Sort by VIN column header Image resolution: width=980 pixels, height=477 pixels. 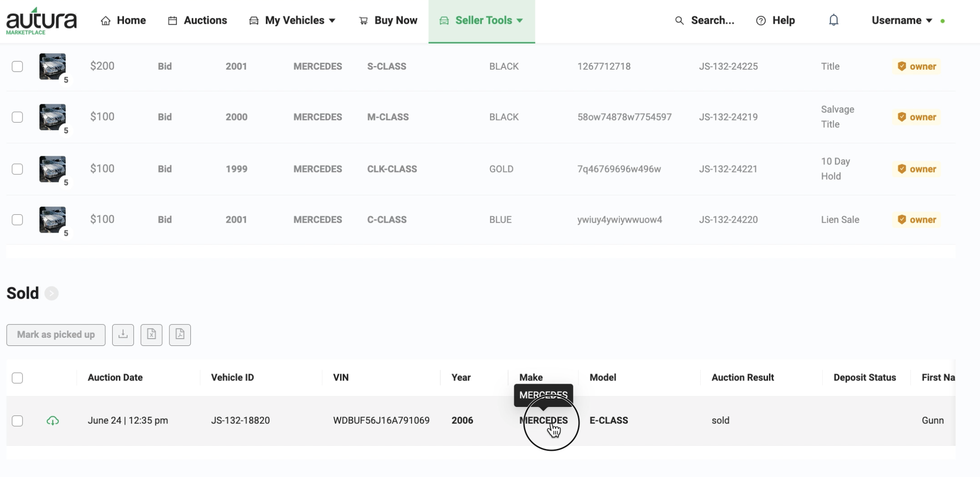[341, 378]
